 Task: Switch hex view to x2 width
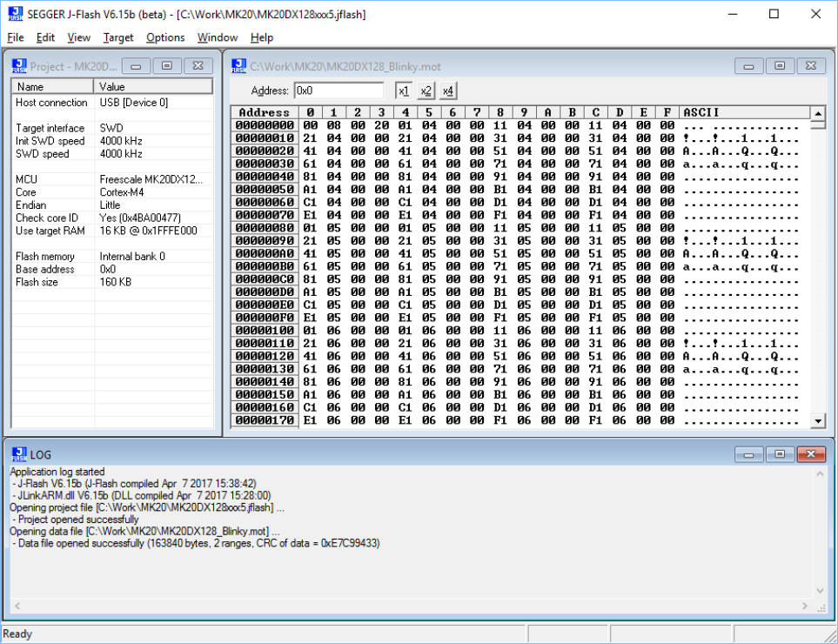point(426,91)
